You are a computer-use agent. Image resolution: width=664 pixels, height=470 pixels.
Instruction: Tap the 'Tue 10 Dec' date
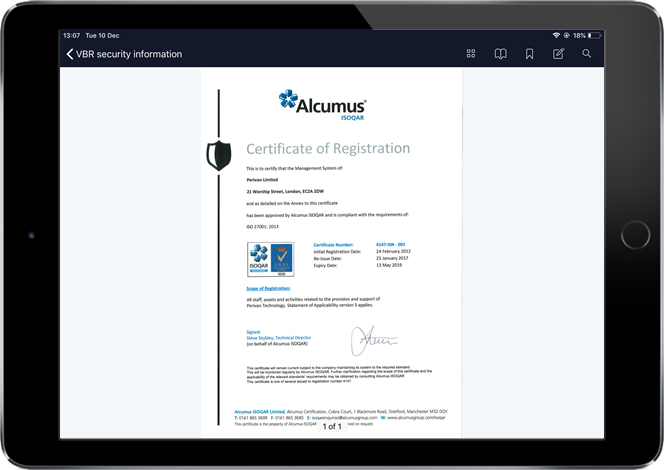(x=102, y=36)
